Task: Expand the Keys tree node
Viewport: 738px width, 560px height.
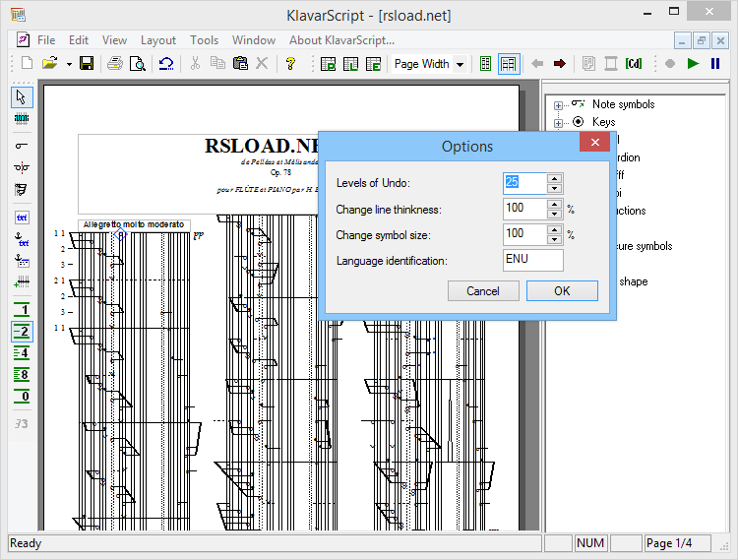Action: point(559,122)
